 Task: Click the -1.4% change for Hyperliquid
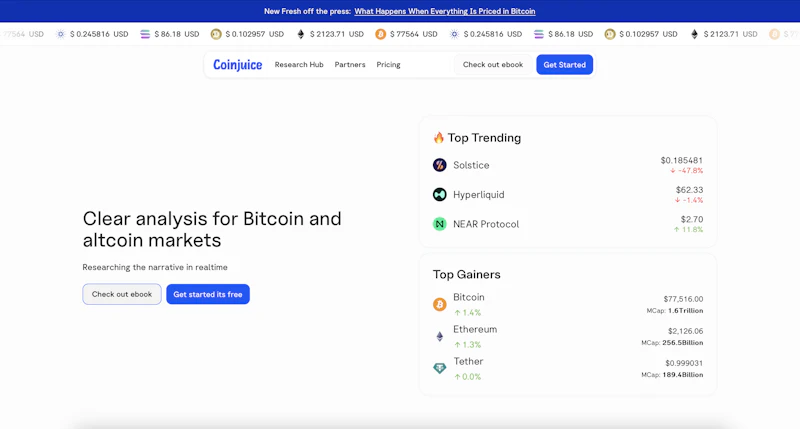pyautogui.click(x=689, y=200)
